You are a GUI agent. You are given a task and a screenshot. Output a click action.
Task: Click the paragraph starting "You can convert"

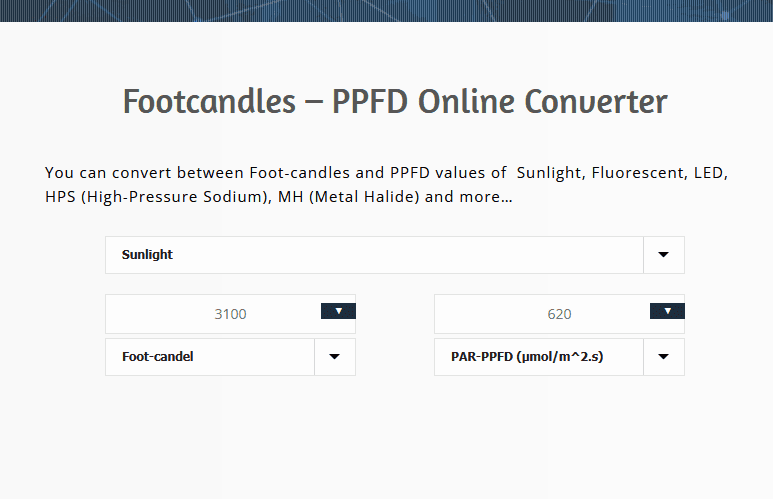[386, 184]
